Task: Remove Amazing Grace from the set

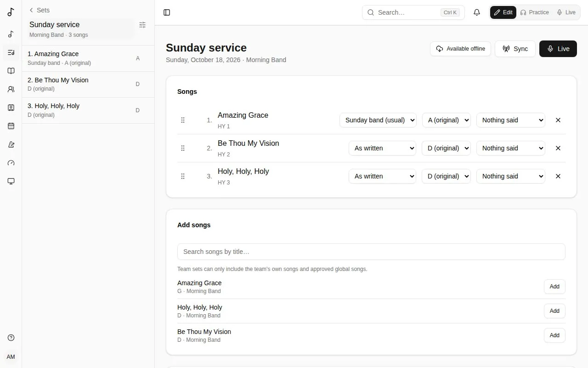Action: pos(558,120)
